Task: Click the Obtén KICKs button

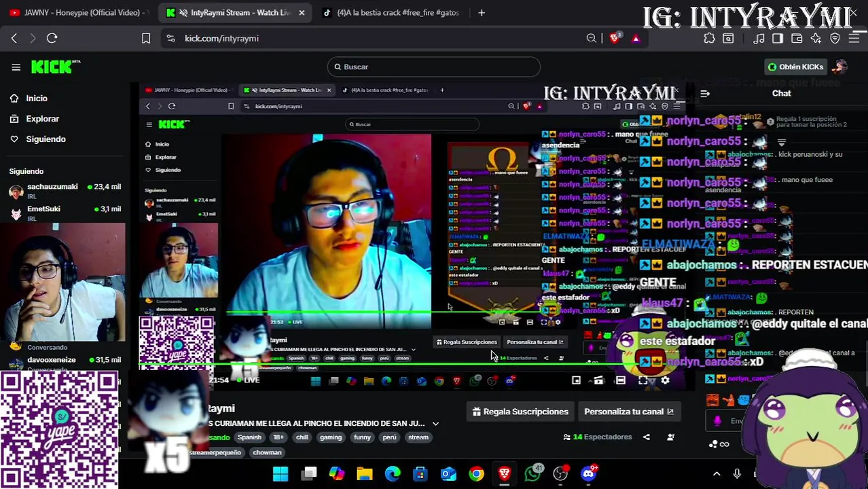Action: pos(795,67)
